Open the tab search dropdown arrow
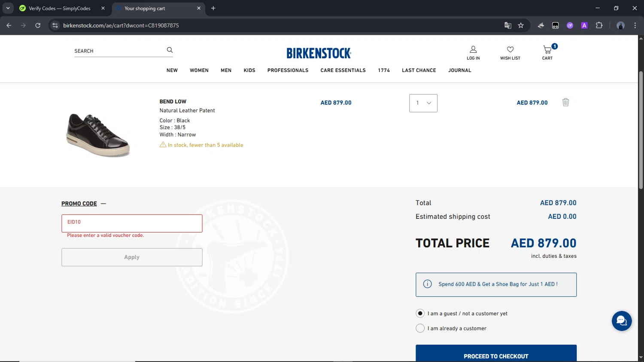 (x=8, y=8)
